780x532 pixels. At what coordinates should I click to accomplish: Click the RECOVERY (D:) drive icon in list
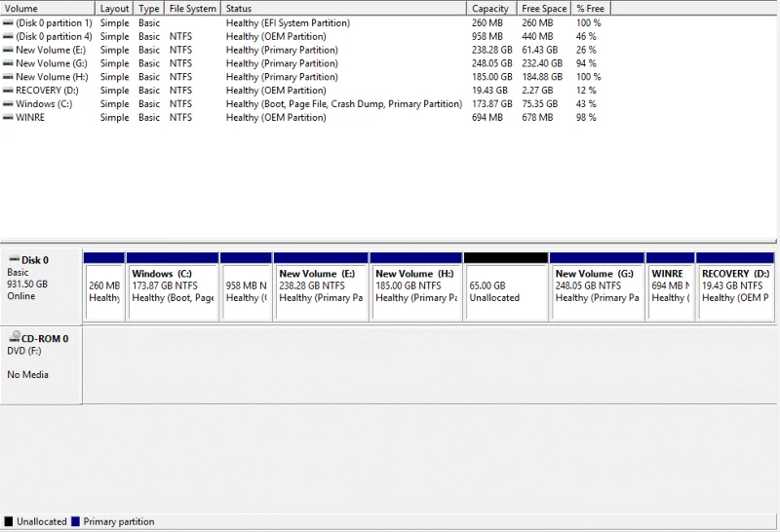pos(8,91)
